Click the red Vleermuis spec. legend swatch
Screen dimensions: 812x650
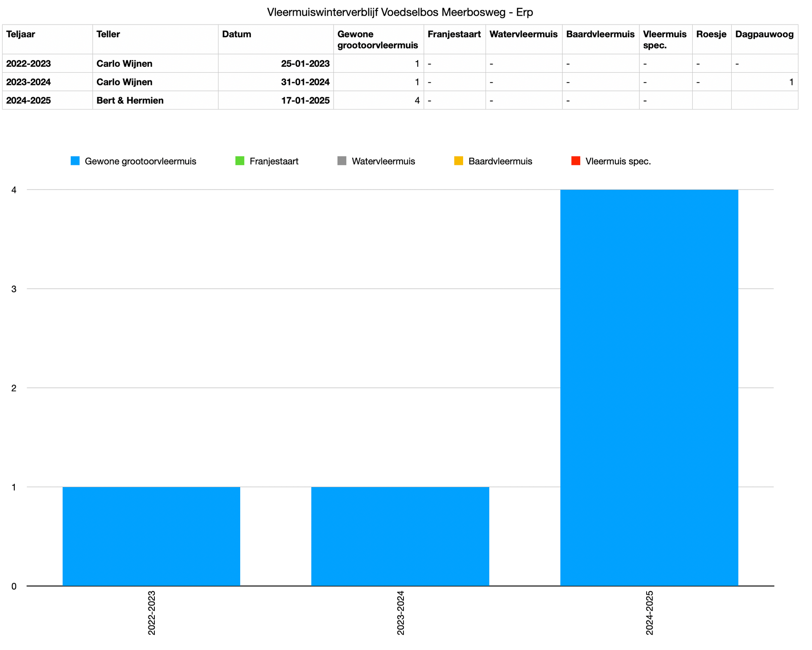(x=576, y=161)
